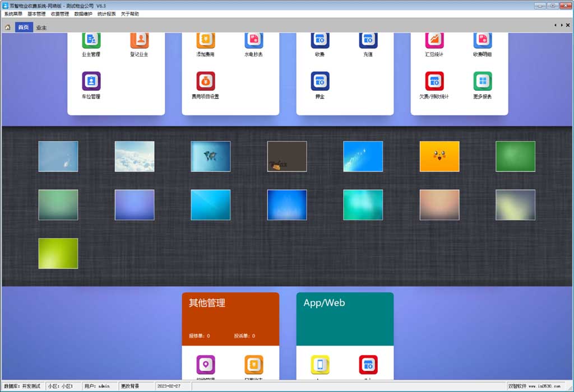The height and width of the screenshot is (392, 574).
Task: Click the left tab-scroll arrow at top right
Action: [x=556, y=25]
